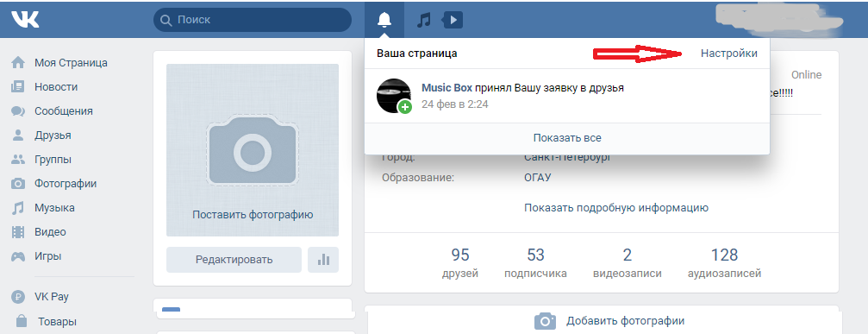Open Музыка from the left menu
The height and width of the screenshot is (334, 868).
click(x=54, y=208)
